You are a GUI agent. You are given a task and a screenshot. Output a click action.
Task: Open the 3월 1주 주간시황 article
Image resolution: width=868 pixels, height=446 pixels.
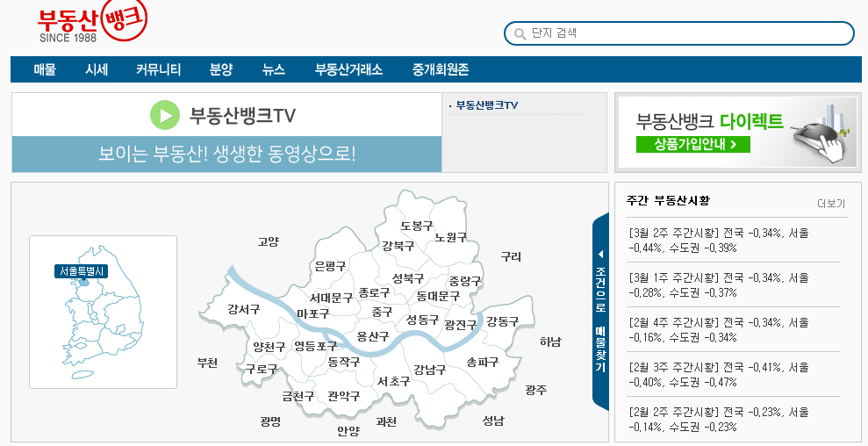(x=719, y=284)
